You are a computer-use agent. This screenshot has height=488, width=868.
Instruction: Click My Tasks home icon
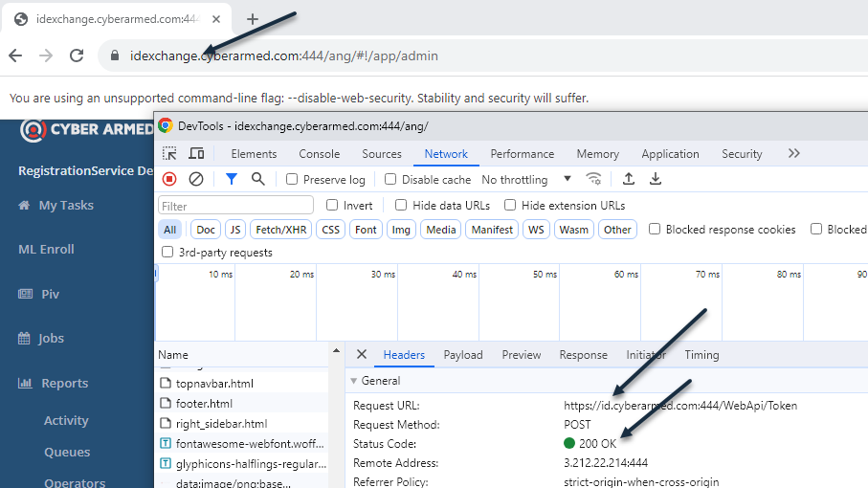[x=24, y=206]
